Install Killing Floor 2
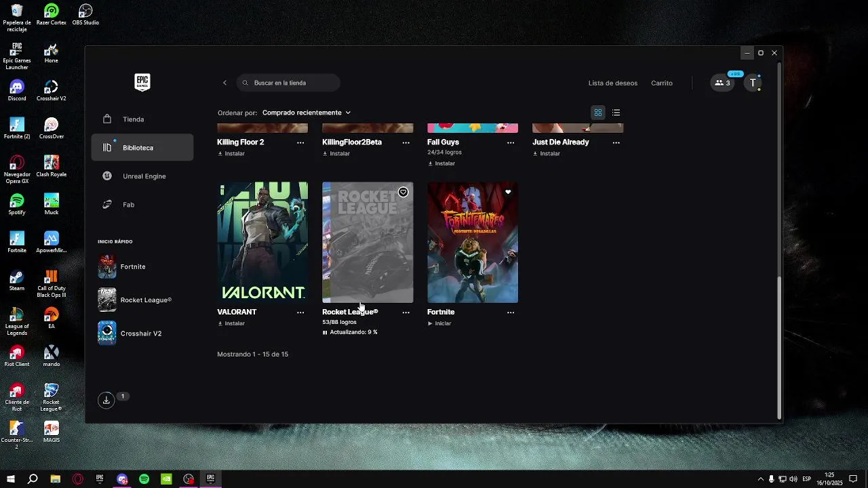The width and height of the screenshot is (868, 488). (x=231, y=154)
